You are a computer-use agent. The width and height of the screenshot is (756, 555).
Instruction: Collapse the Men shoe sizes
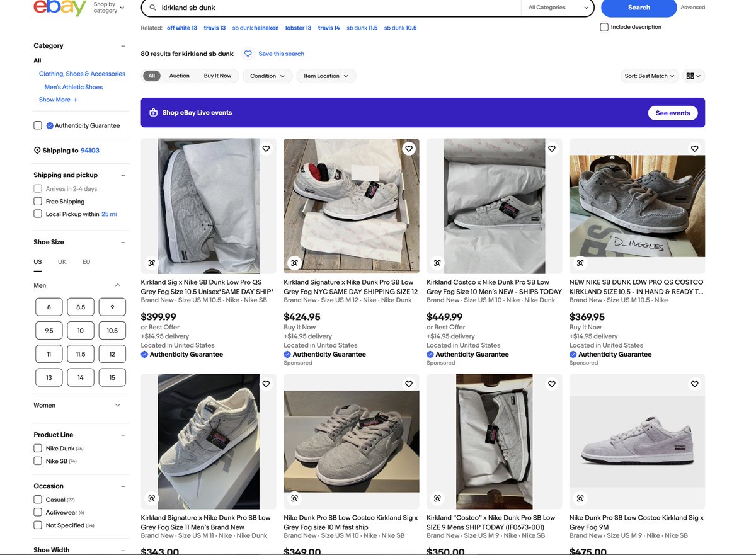point(118,285)
